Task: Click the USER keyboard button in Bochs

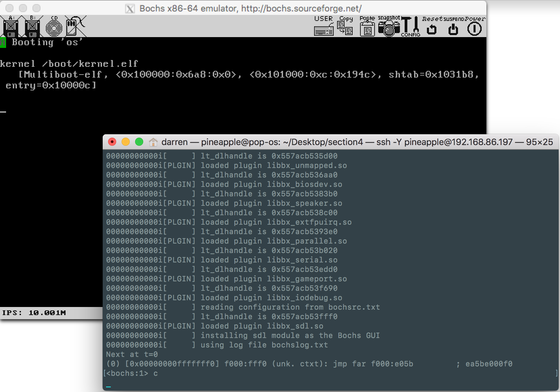Action: 324,26
